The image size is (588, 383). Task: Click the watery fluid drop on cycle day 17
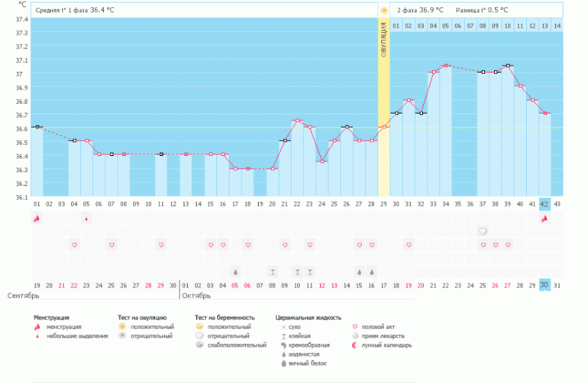[x=235, y=272]
